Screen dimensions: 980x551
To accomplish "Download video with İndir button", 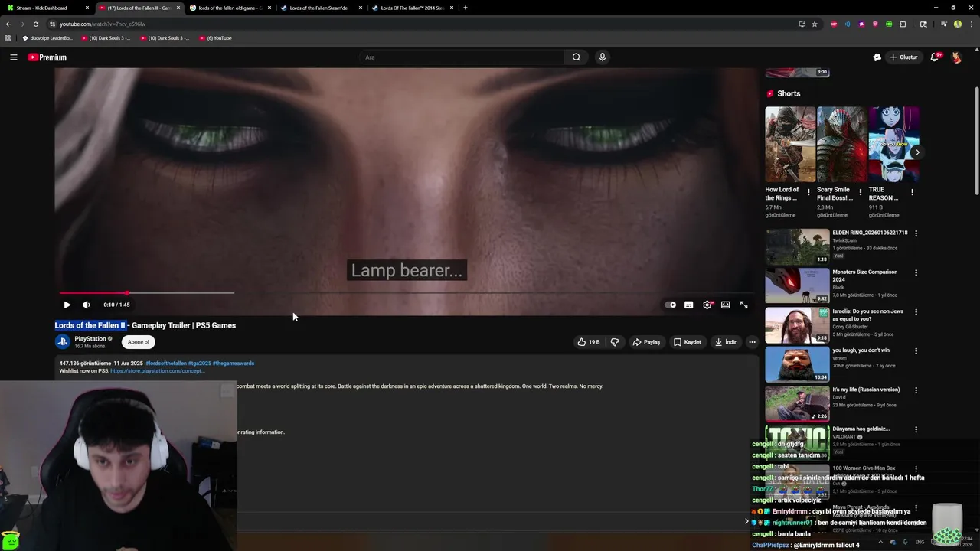I will coord(725,342).
